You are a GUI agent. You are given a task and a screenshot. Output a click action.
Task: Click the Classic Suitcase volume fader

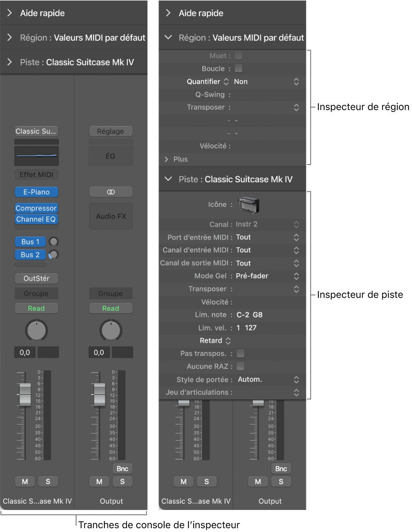point(25,394)
